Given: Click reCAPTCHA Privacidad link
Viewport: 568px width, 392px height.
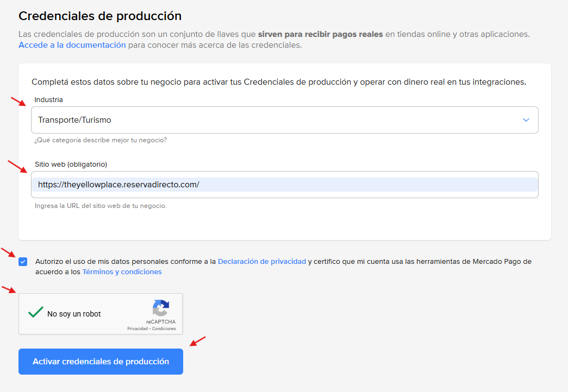Looking at the screenshot, I should 138,328.
